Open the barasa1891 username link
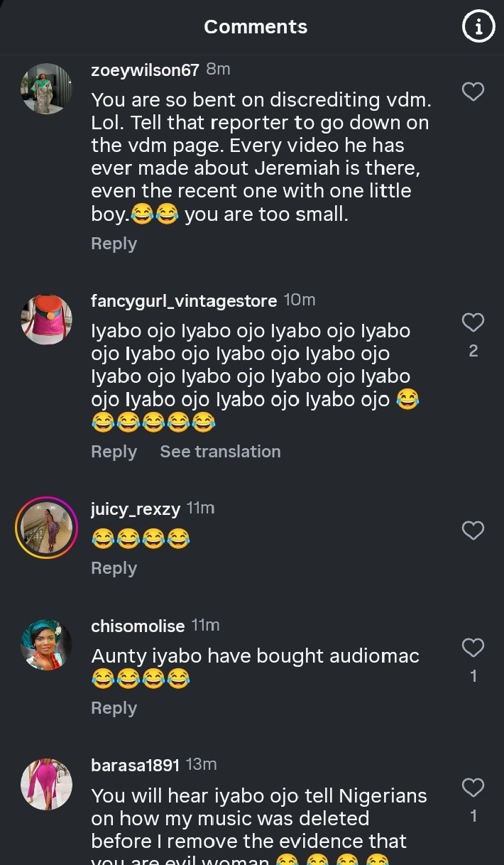The image size is (504, 865). point(135,765)
